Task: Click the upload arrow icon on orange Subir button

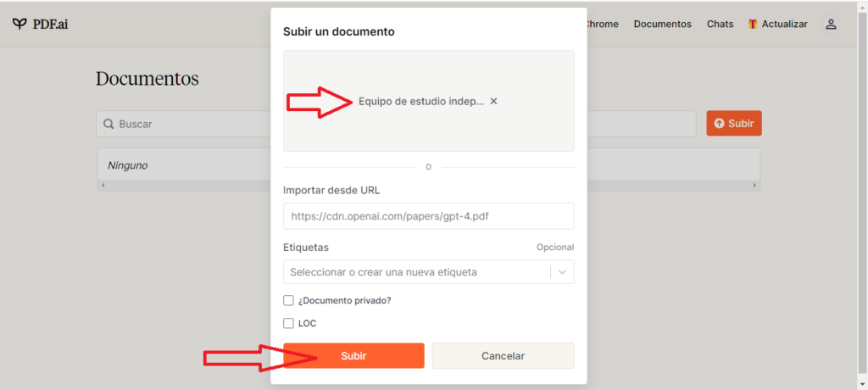Action: coord(719,124)
